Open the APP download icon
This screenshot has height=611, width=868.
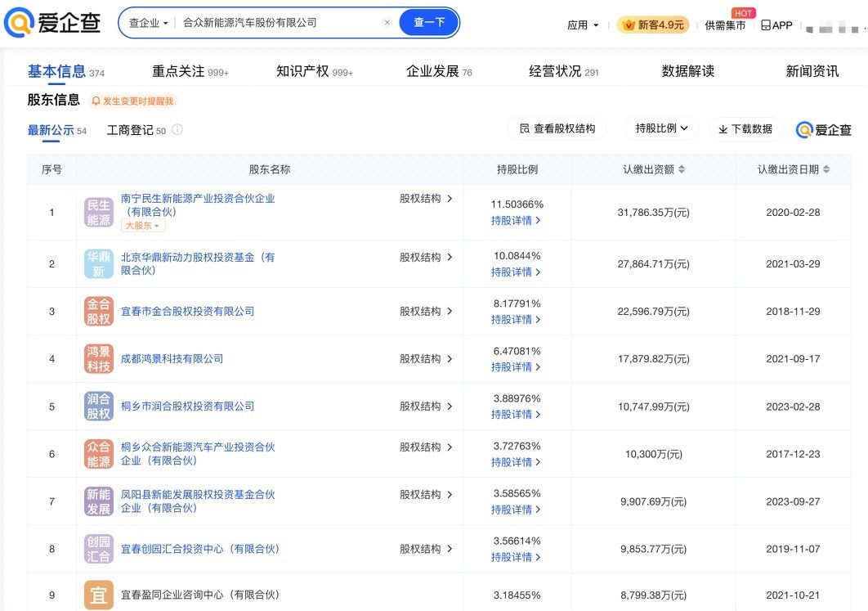pos(776,25)
